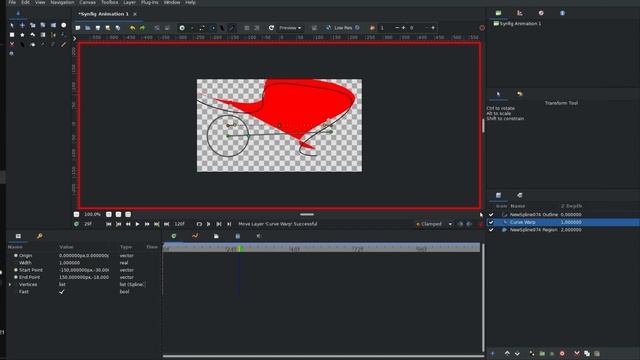Viewport: 640px width, 360px height.
Task: Open the Preview dropdown
Action: 290,28
